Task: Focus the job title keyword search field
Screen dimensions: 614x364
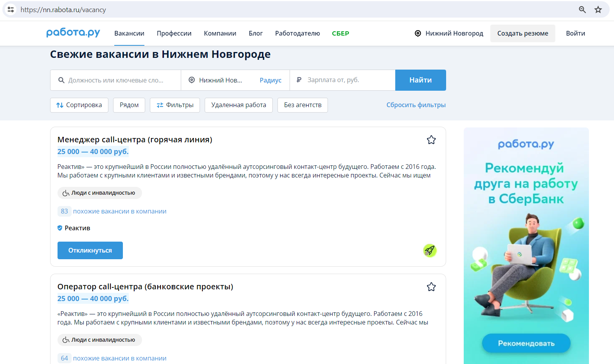Action: [x=115, y=80]
